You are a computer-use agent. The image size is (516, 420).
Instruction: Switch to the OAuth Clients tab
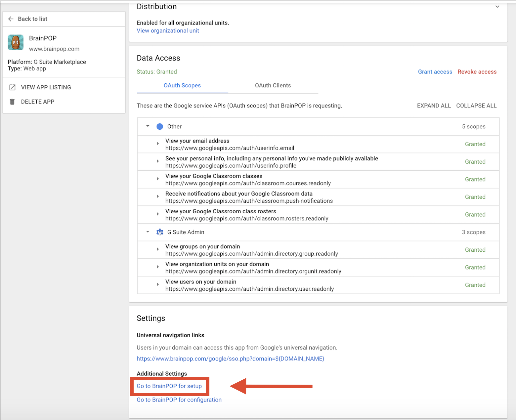273,85
